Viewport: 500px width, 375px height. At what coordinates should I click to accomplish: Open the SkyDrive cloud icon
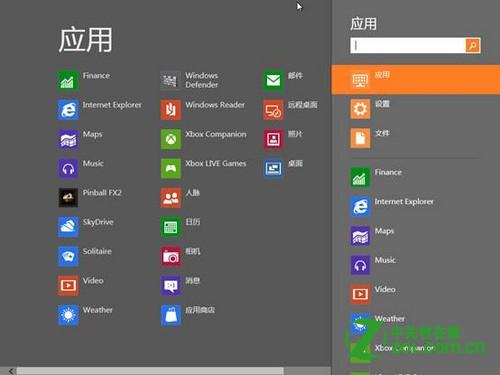pyautogui.click(x=68, y=227)
